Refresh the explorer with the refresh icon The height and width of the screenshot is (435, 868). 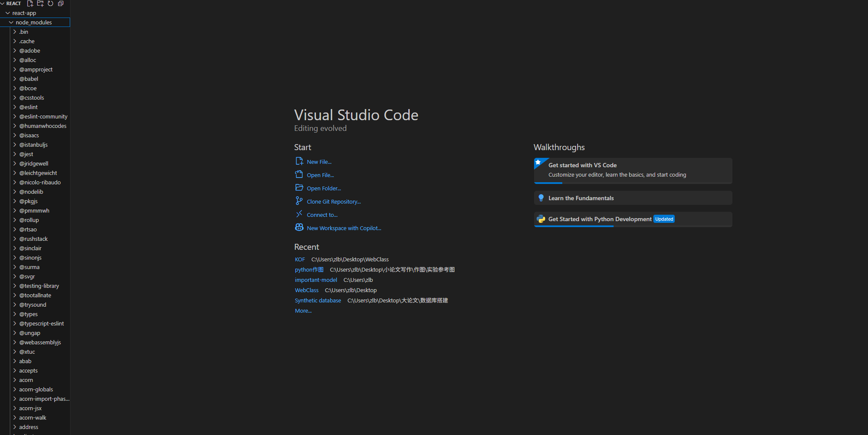tap(50, 3)
